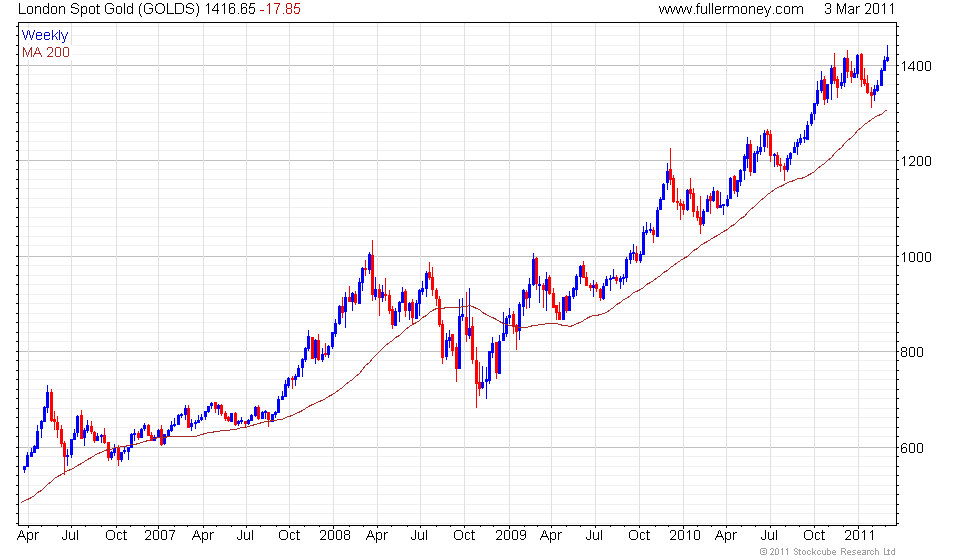Click the MA 200 legend label
Viewport: 980px width, 560px height.
click(x=46, y=52)
